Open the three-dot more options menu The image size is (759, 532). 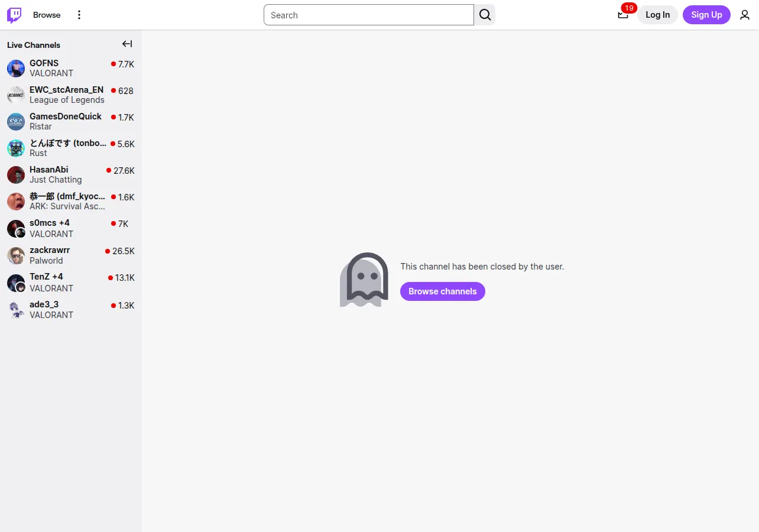(x=79, y=15)
